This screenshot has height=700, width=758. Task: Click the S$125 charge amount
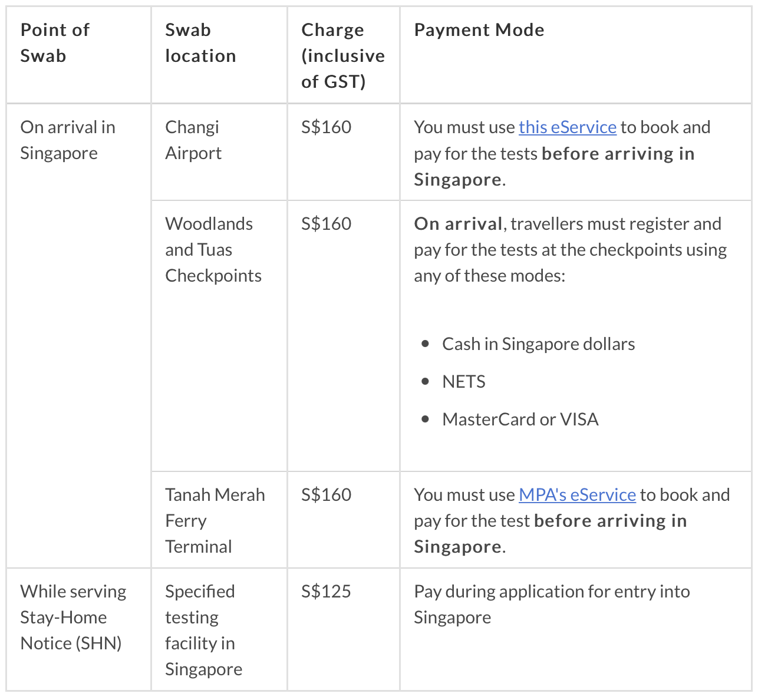(326, 592)
